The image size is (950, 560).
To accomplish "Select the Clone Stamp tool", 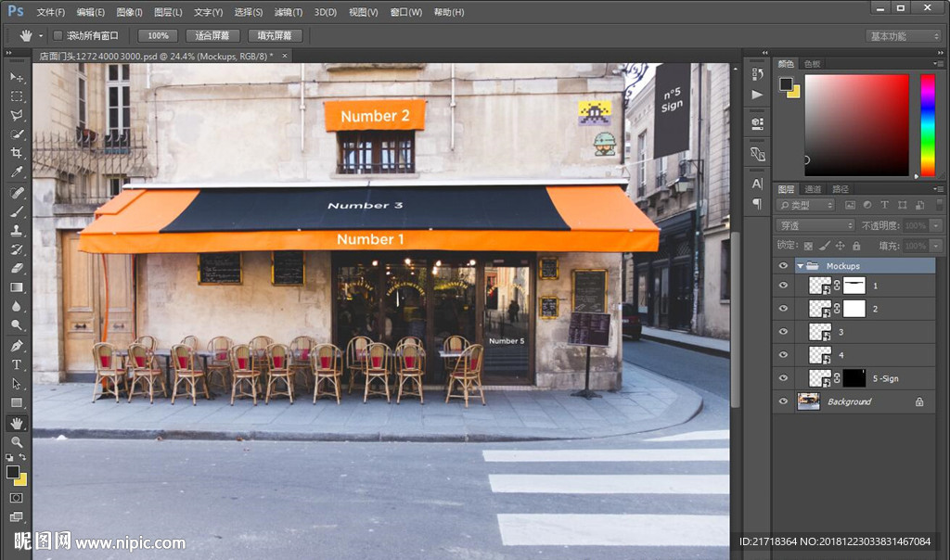I will [x=17, y=230].
